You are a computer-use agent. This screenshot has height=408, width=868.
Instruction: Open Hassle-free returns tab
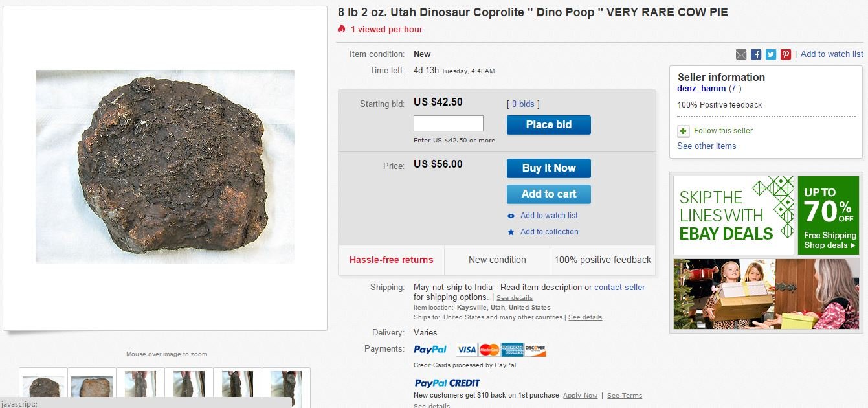[392, 260]
